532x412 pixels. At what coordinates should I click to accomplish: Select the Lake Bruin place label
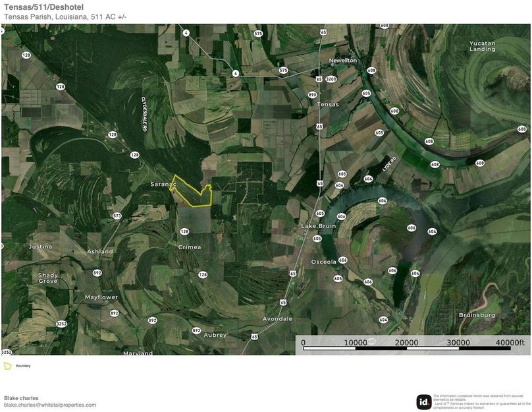318,225
